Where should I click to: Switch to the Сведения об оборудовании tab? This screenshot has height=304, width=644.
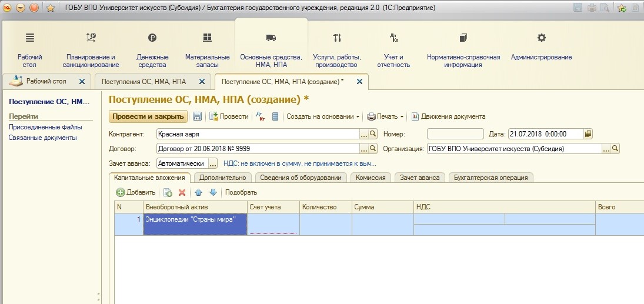coord(301,177)
